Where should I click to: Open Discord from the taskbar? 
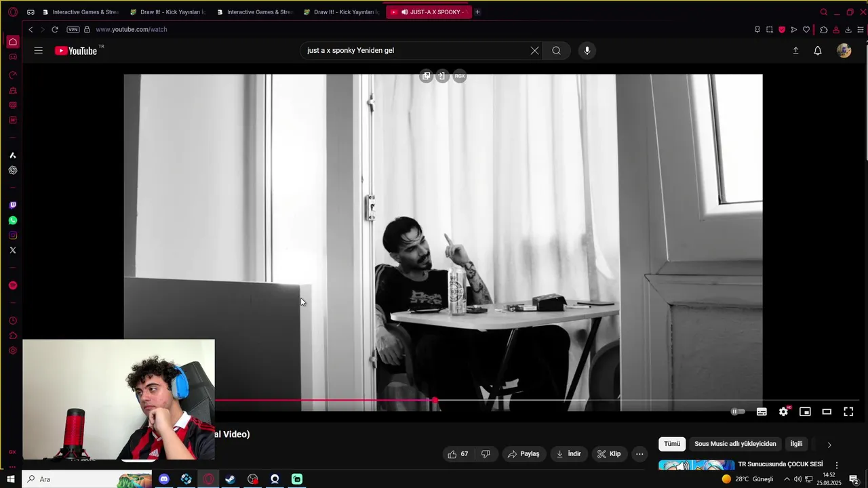click(x=163, y=479)
